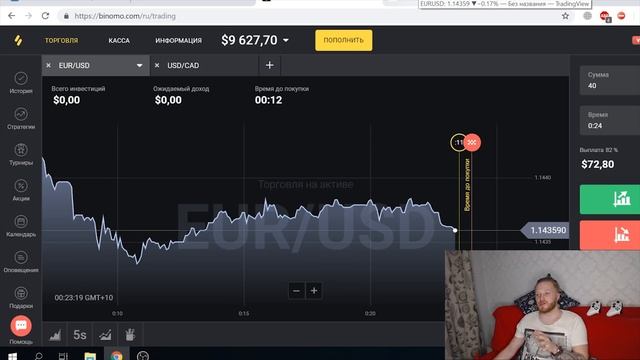
Task: Open the Помощь chat bubble
Action: coord(21,326)
